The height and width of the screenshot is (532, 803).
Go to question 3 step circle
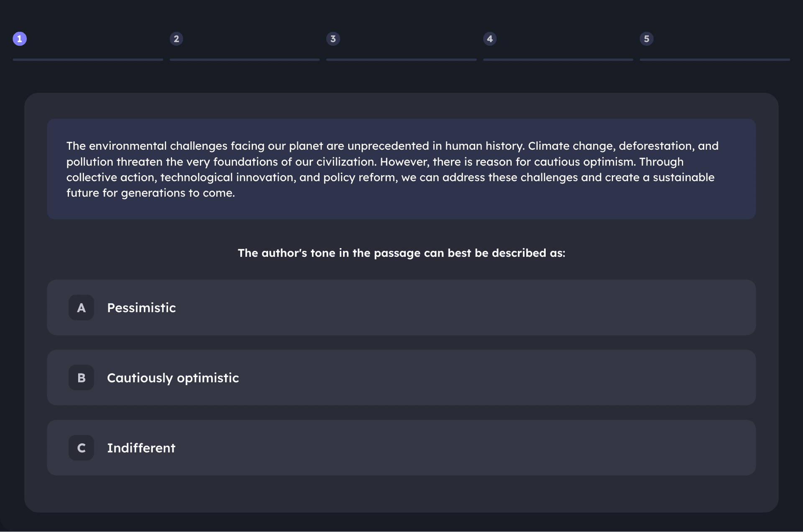coord(333,39)
